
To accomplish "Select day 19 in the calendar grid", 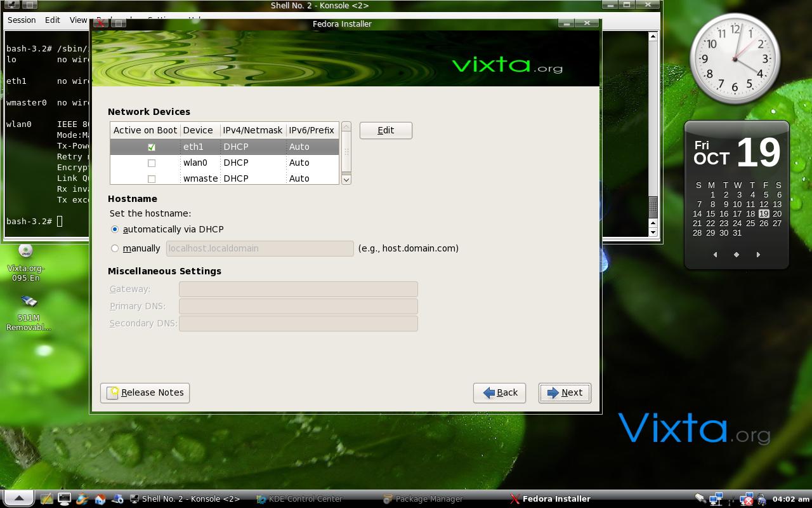I will coord(764,214).
